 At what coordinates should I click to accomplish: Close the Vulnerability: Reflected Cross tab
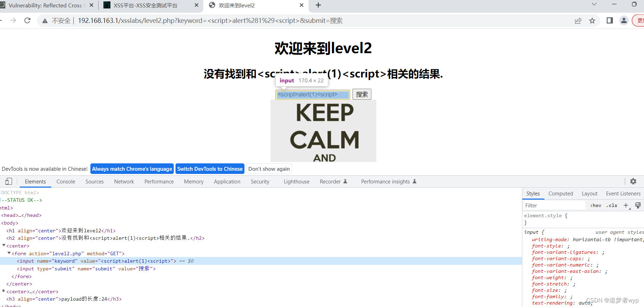pos(91,5)
